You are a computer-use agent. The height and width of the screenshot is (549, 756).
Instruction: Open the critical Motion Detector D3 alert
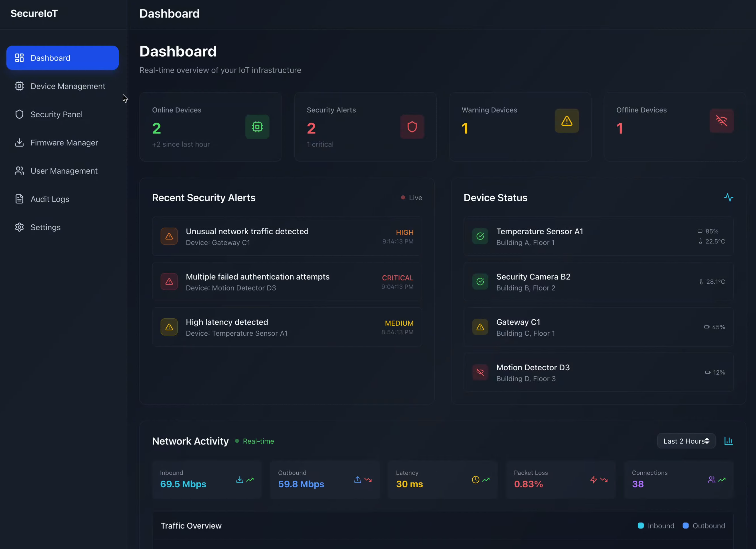[287, 281]
